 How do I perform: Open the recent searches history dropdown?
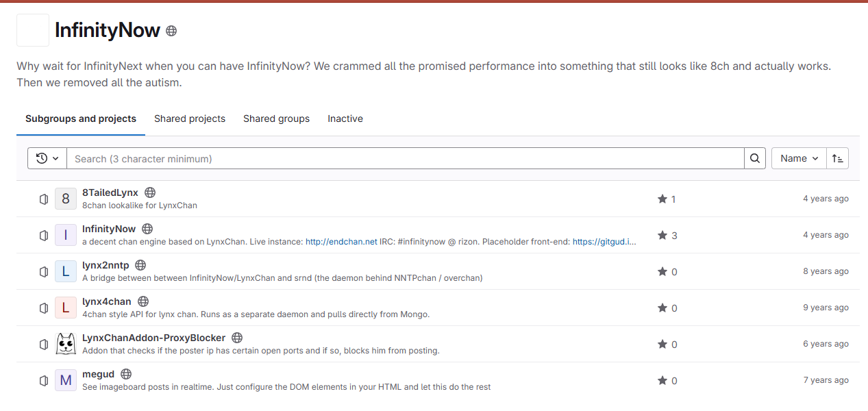47,158
